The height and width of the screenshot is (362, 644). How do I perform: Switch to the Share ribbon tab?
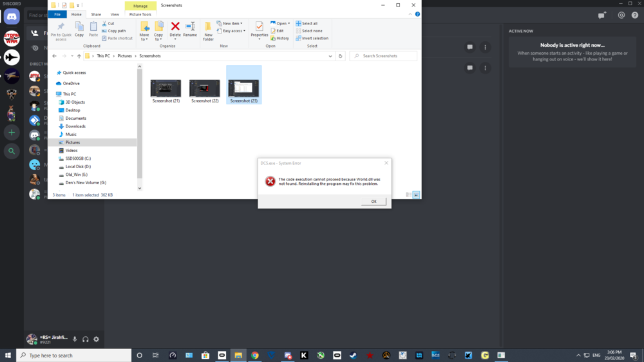(96, 14)
